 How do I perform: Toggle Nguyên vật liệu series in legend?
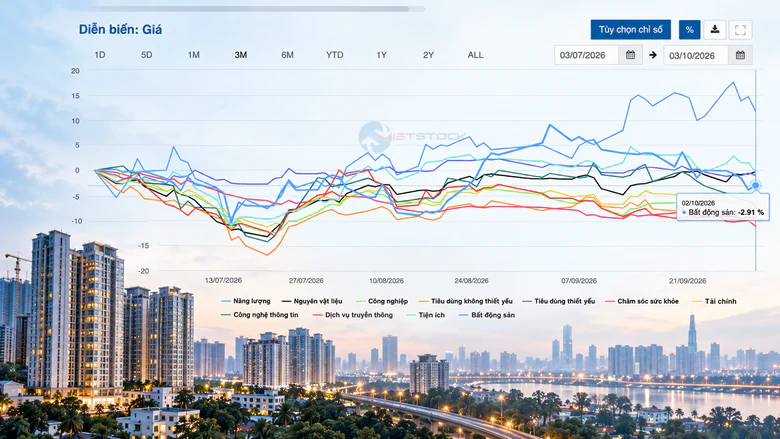point(312,301)
